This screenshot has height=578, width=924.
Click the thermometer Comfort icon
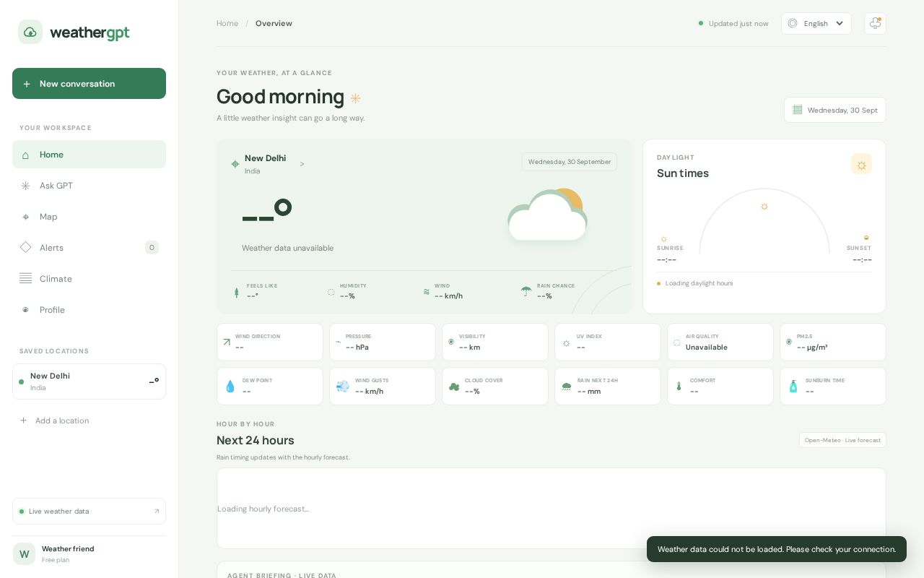point(679,387)
